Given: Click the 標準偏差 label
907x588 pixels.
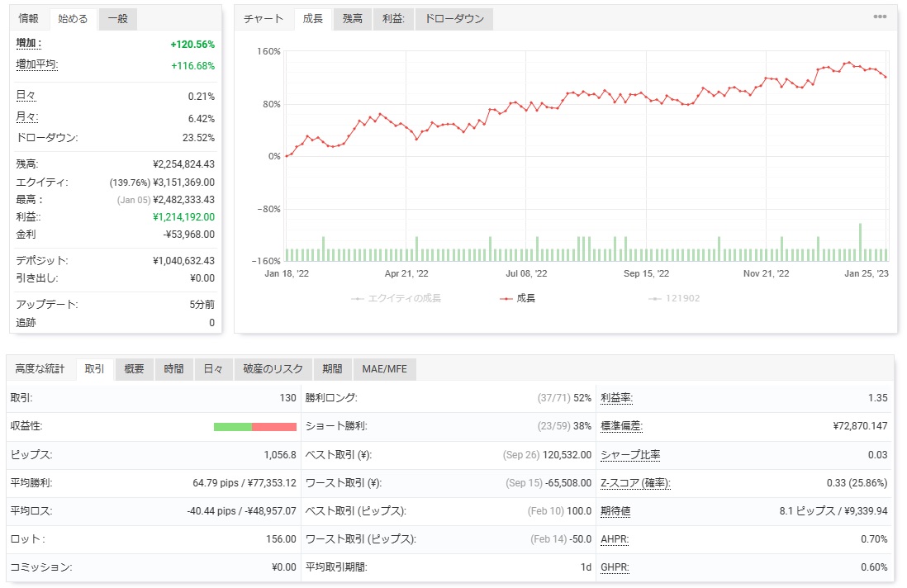Looking at the screenshot, I should coord(622,426).
